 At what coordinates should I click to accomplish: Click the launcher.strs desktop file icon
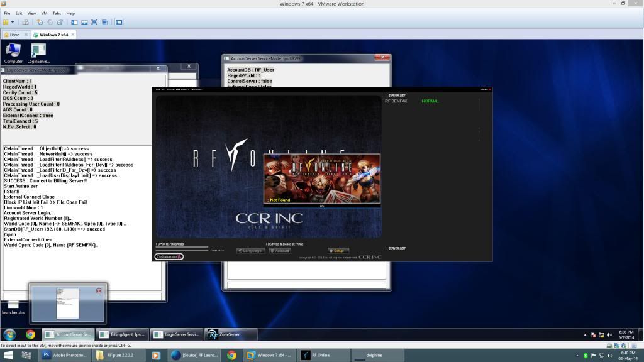[x=13, y=305]
